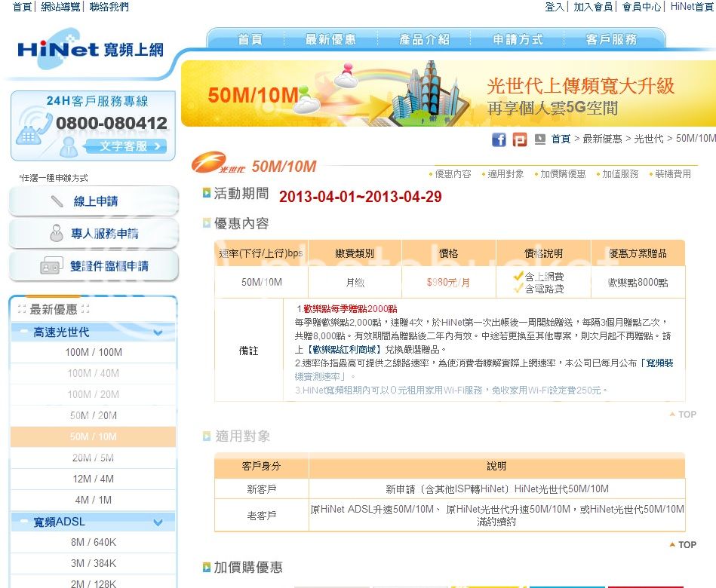Open the 申請方式 navigation tab

(x=518, y=39)
